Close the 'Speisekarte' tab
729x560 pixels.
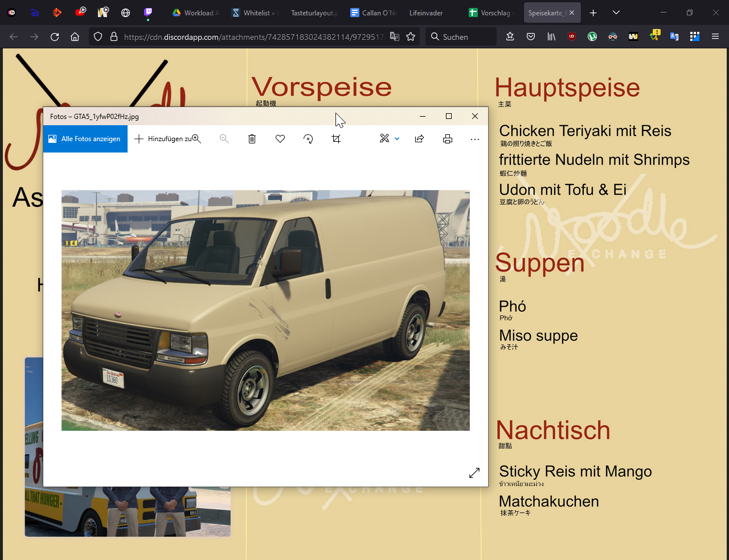coord(572,13)
